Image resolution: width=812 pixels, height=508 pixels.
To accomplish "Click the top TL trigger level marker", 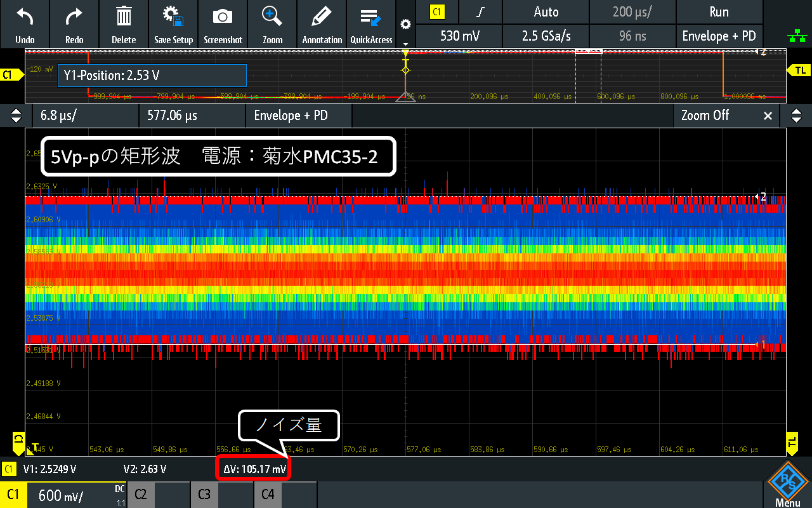I will point(799,70).
